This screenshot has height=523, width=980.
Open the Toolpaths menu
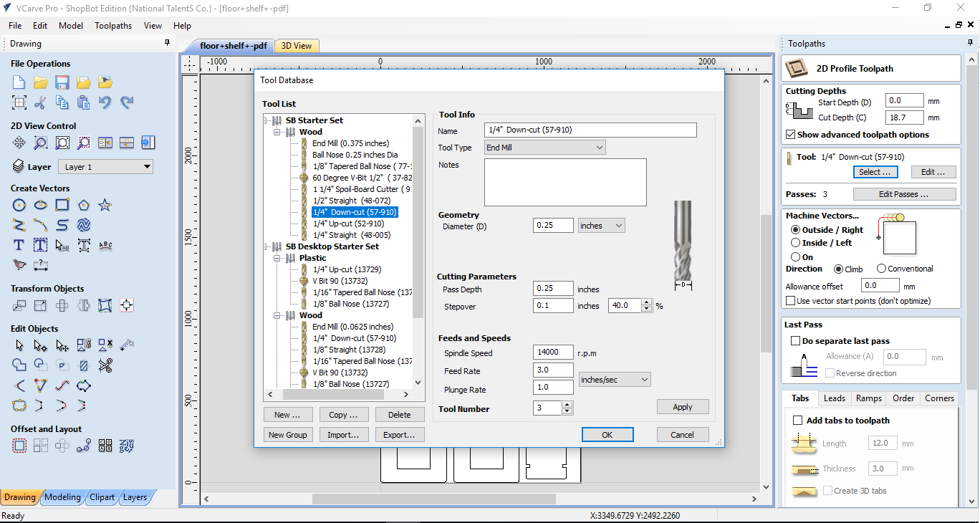point(113,25)
